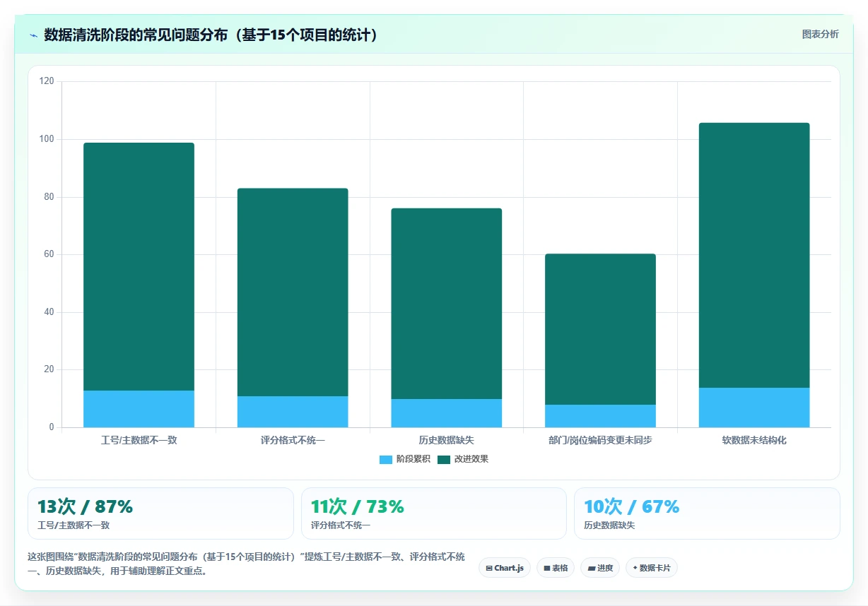Click the dark teal bar for 评分格式不统一
The image size is (868, 606).
pos(293,292)
